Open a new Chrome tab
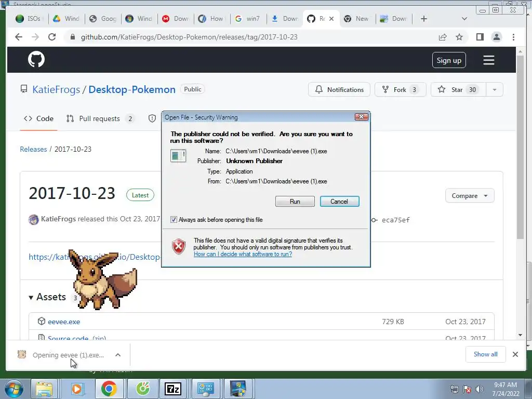 424,19
